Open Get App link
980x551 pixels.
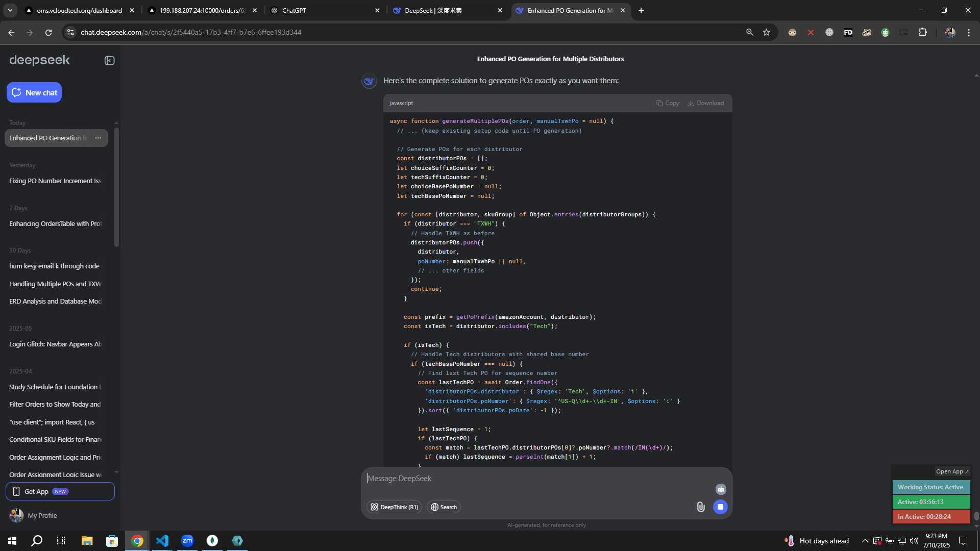pos(60,491)
